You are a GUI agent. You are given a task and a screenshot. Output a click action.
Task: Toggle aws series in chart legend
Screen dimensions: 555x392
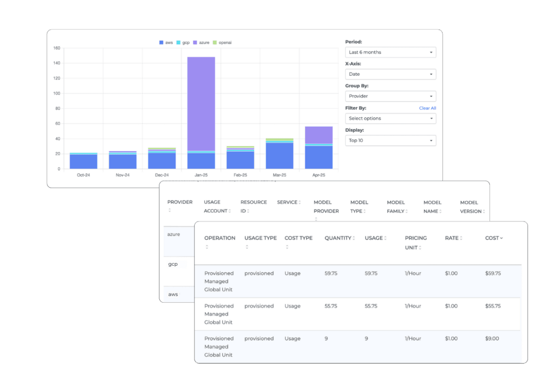tap(166, 42)
